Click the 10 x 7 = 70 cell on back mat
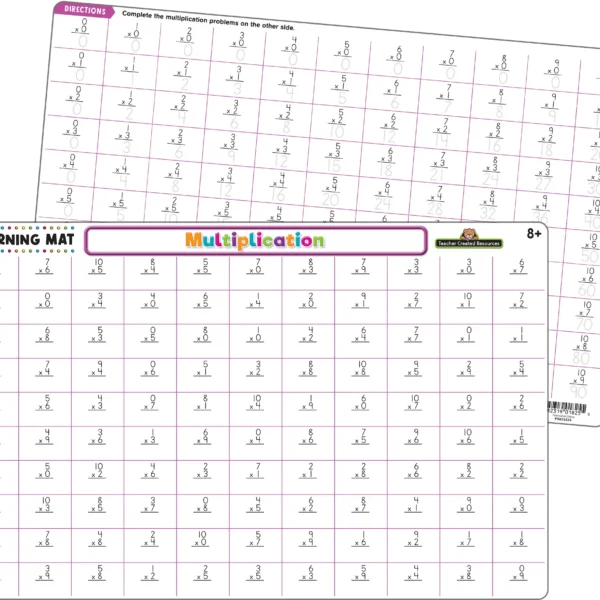Image resolution: width=600 pixels, height=600 pixels. point(585,316)
